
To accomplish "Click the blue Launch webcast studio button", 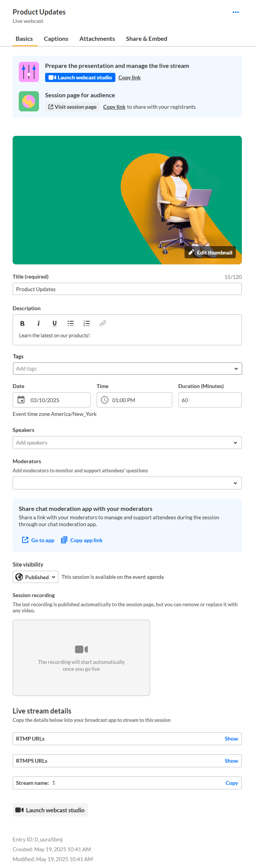I will [x=80, y=77].
